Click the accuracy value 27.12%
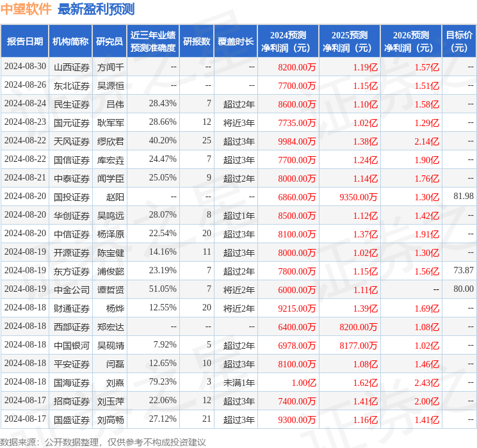The height and width of the screenshot is (448, 477). [163, 419]
